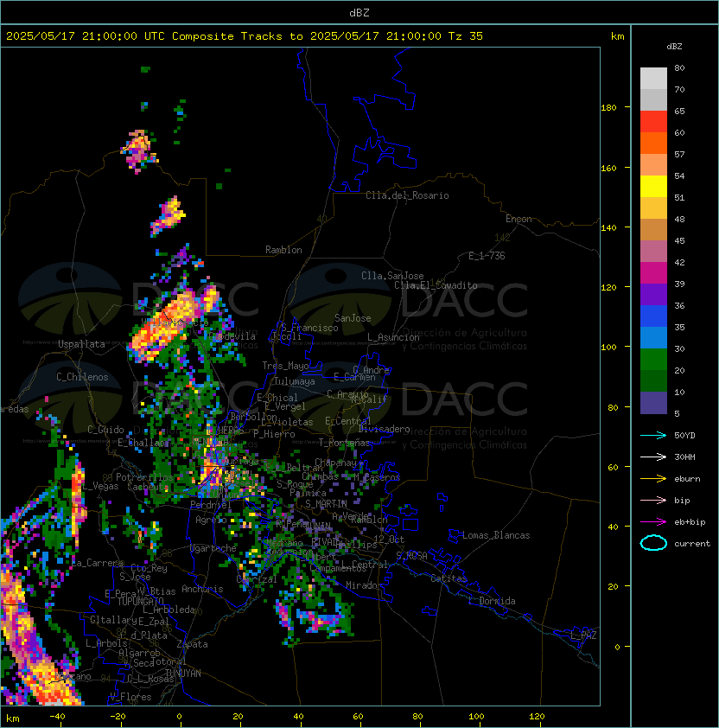This screenshot has height=728, width=719.
Task: Click the 'Divisadero' map label
Action: click(x=385, y=429)
